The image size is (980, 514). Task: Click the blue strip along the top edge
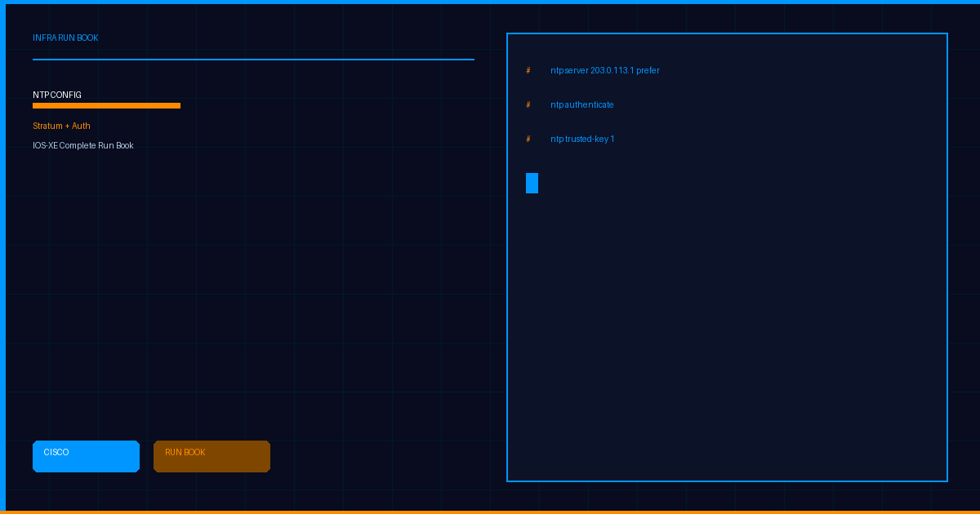click(x=490, y=2)
